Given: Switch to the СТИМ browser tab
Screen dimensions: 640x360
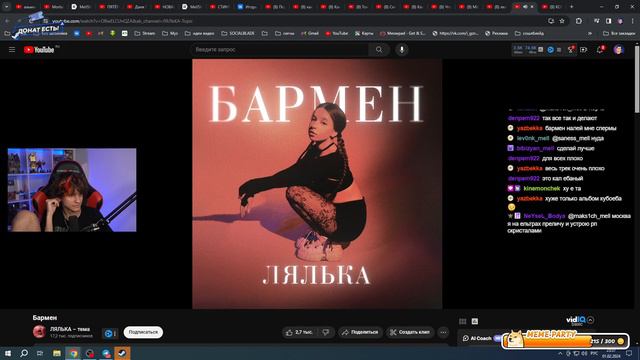Looking at the screenshot, I should tap(219, 7).
